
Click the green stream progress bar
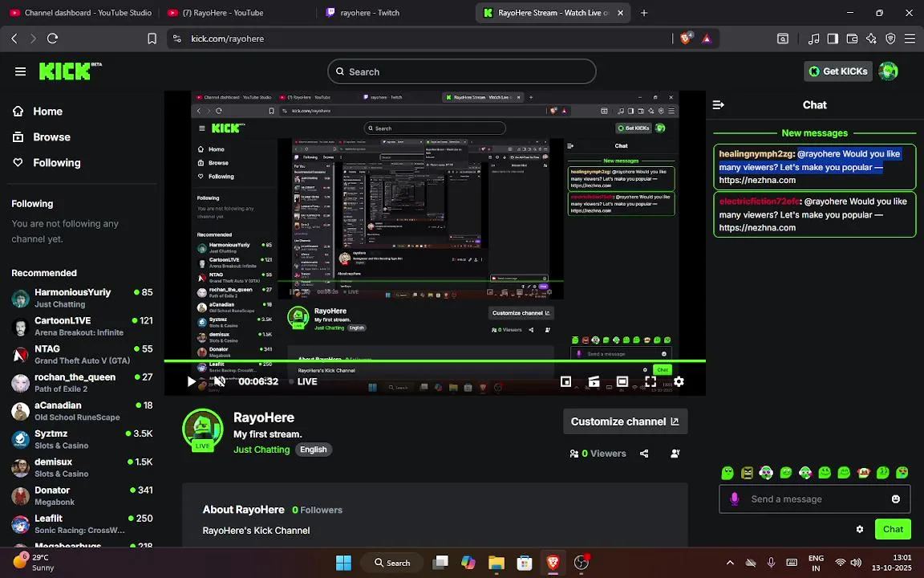pyautogui.click(x=435, y=360)
